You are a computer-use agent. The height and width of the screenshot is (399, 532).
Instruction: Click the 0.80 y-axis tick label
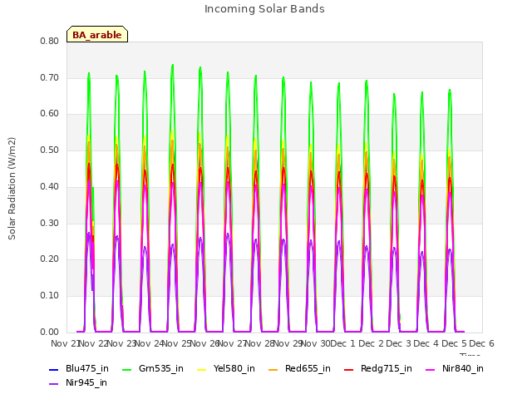pos(50,42)
